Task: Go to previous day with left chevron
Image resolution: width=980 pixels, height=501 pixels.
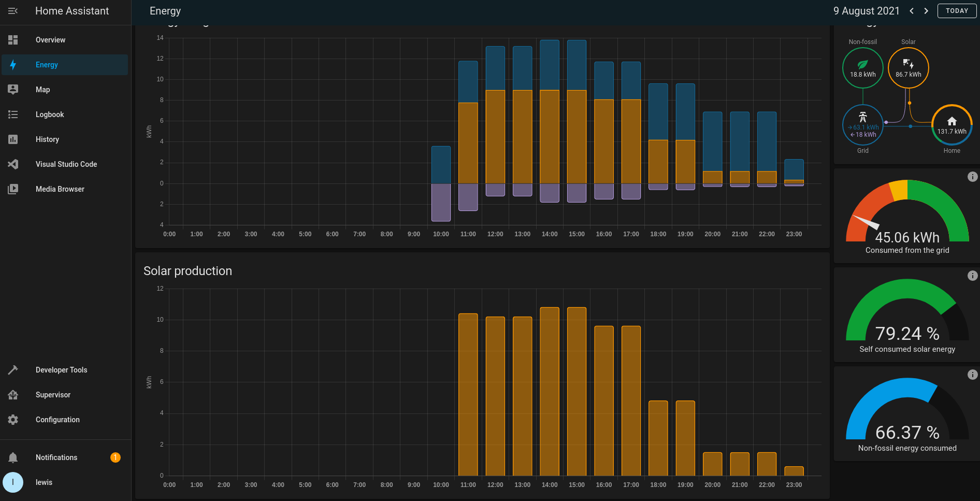Action: pyautogui.click(x=912, y=11)
